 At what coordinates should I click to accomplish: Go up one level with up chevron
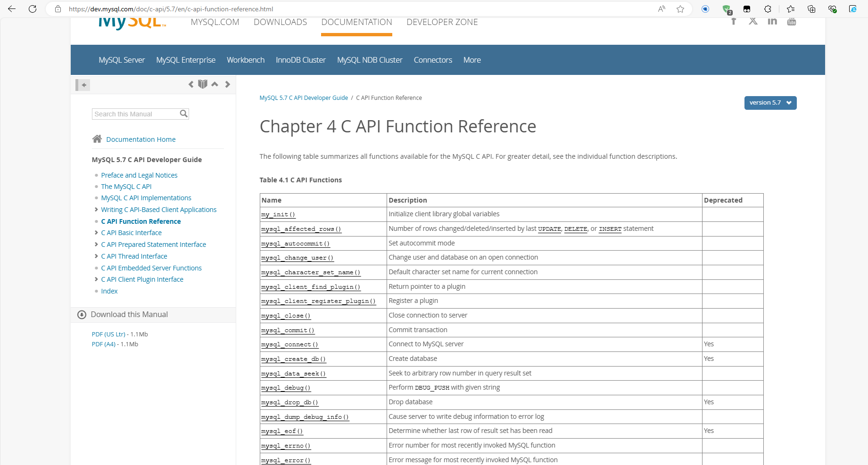pyautogui.click(x=215, y=84)
